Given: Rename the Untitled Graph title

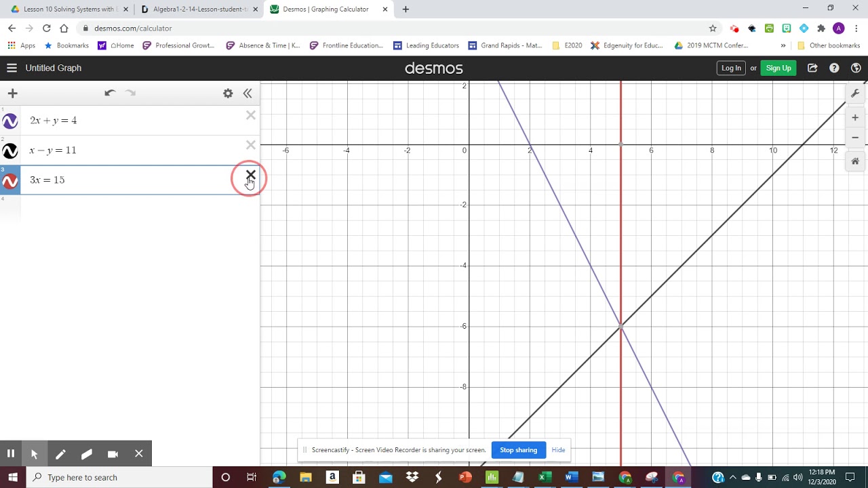Looking at the screenshot, I should pyautogui.click(x=54, y=68).
